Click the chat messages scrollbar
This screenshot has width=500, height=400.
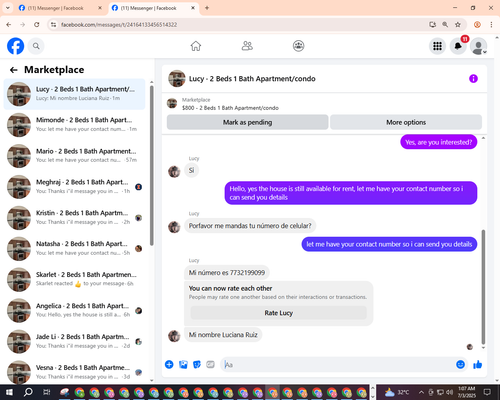483,287
